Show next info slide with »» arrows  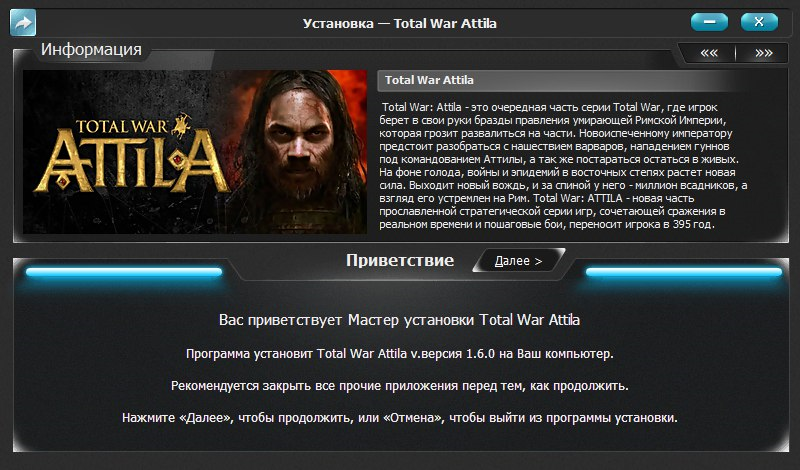[x=763, y=53]
